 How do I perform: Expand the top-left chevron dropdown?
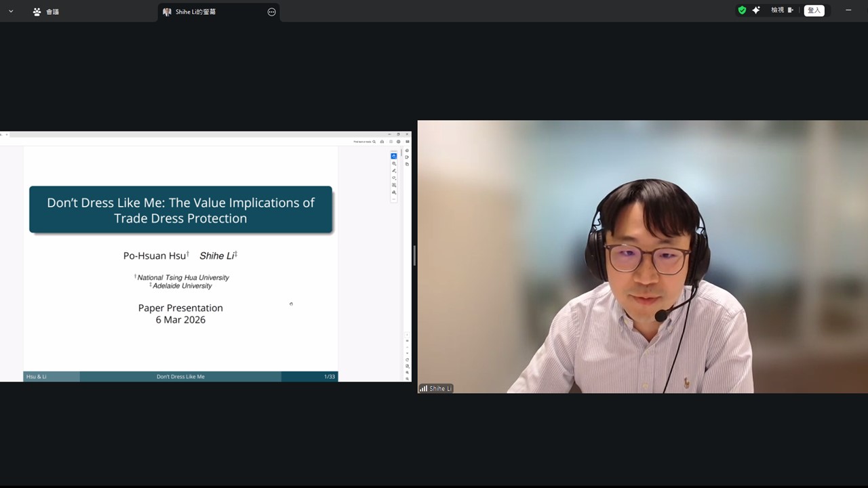(x=11, y=12)
